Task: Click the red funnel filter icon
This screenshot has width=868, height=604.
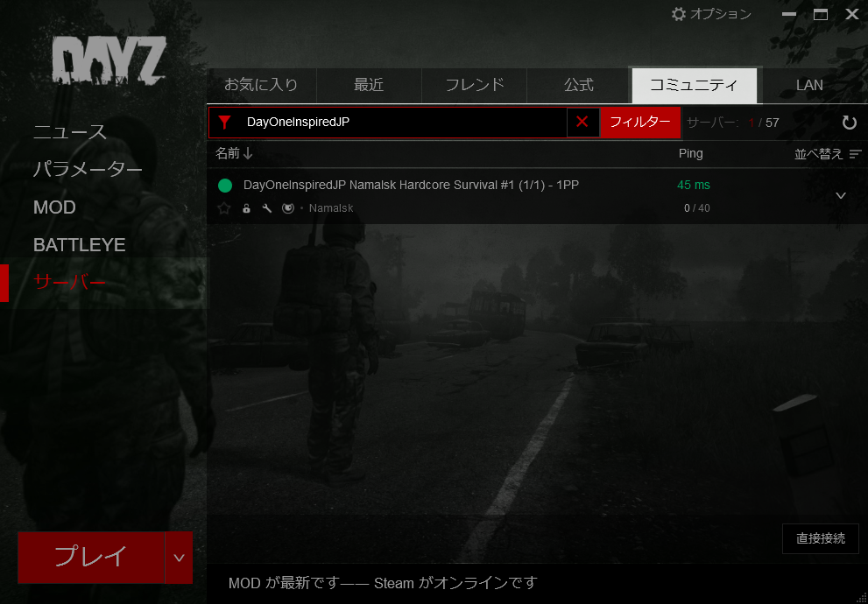Action: tap(224, 123)
